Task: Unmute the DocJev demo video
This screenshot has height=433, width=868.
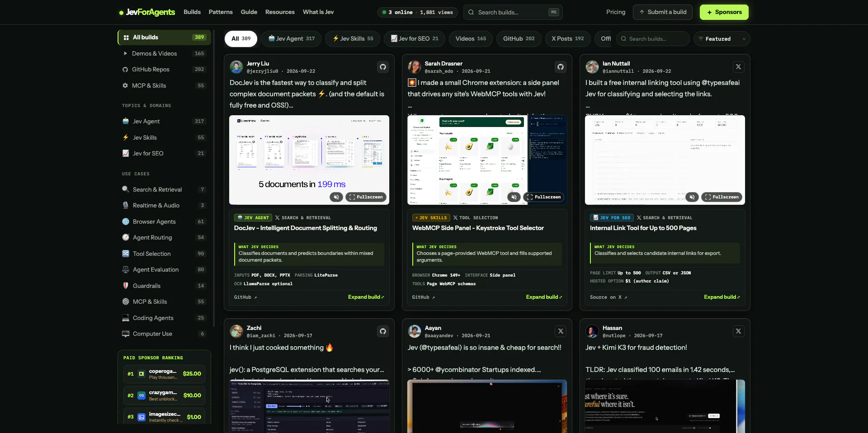Action: (x=336, y=197)
